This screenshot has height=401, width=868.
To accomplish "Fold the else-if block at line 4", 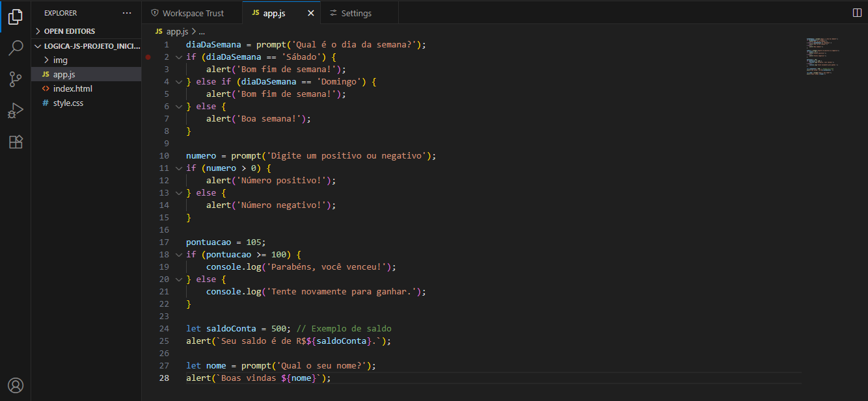I will pos(179,82).
